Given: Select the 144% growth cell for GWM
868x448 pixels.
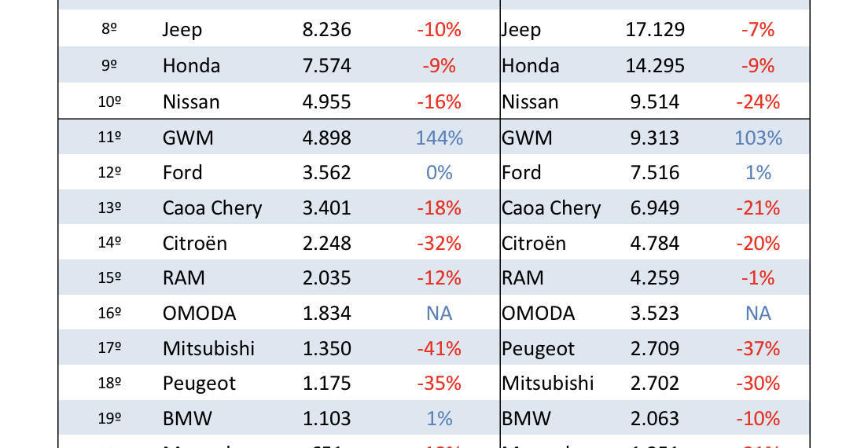Looking at the screenshot, I should [440, 138].
